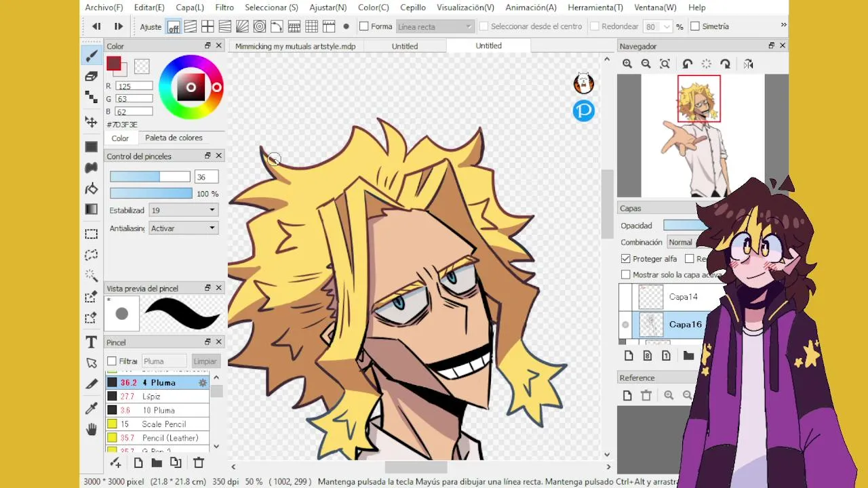Select the Eyedropper tool
The image size is (868, 488).
pyautogui.click(x=91, y=408)
